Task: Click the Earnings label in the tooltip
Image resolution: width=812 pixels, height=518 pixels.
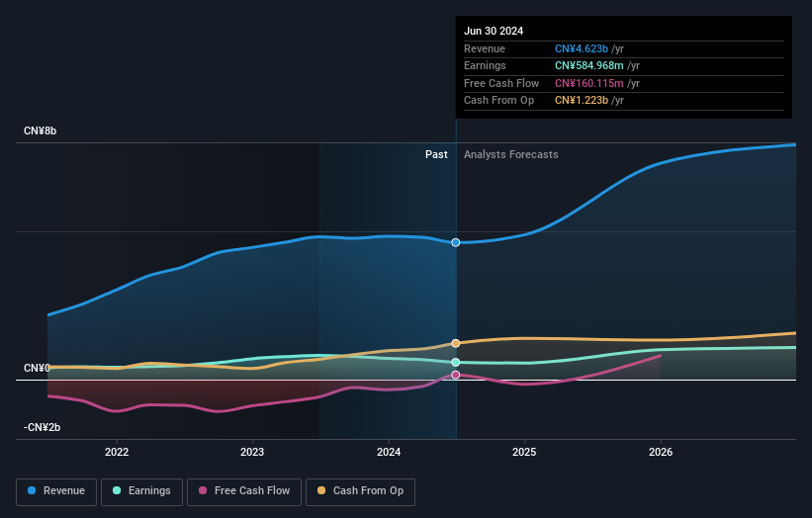Action: 485,65
